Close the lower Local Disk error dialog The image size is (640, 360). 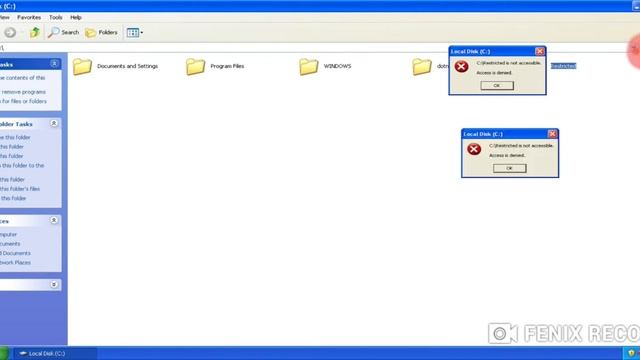click(552, 134)
